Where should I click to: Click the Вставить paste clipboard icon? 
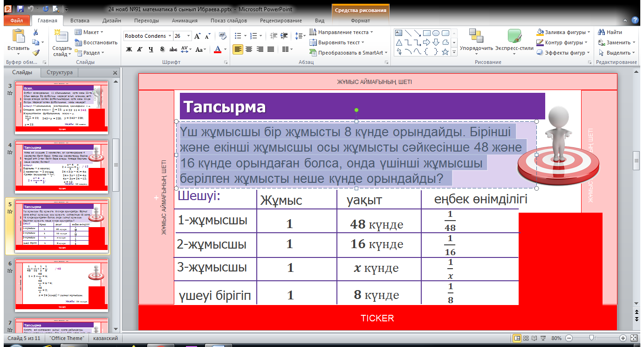point(18,36)
